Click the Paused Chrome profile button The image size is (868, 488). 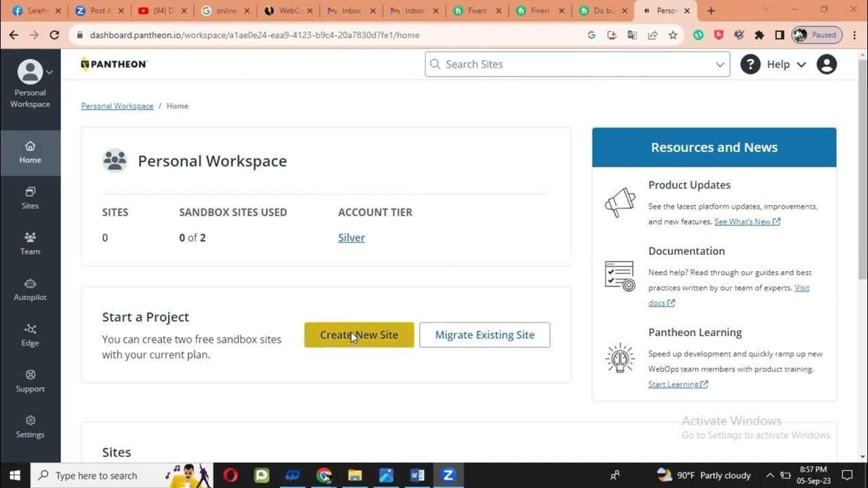click(817, 35)
